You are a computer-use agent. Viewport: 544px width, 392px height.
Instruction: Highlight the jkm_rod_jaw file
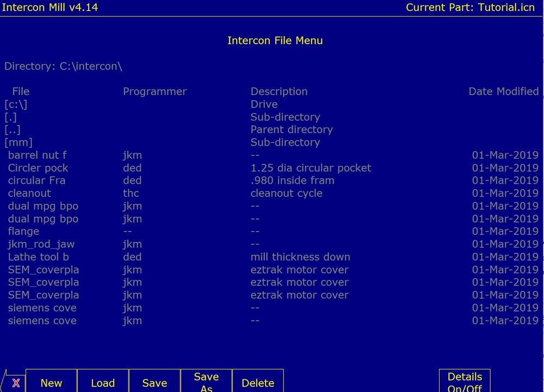point(41,244)
